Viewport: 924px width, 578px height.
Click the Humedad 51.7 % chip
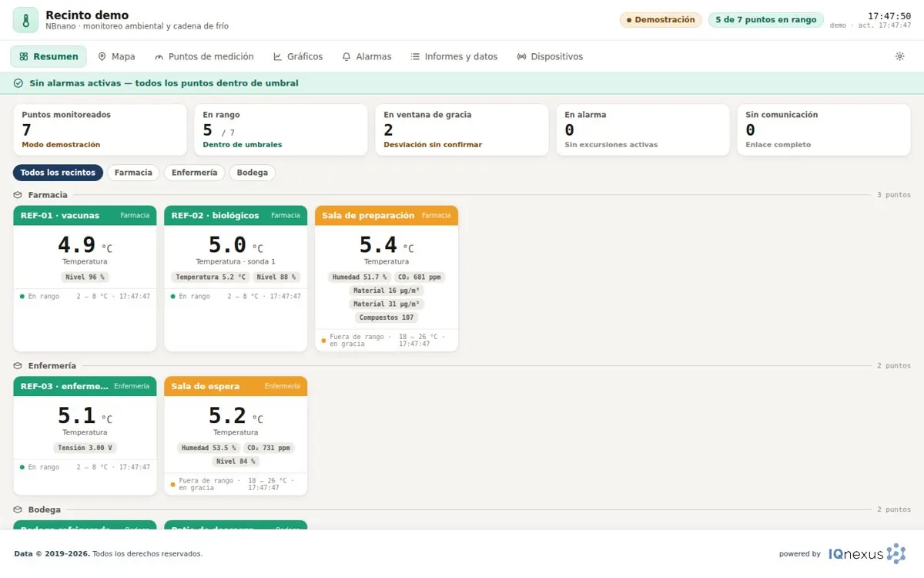point(360,277)
